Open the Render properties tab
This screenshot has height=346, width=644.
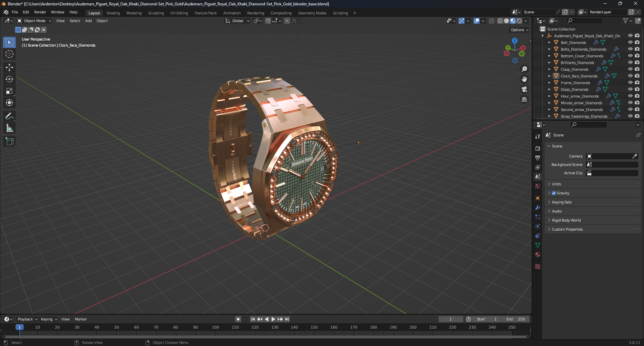pos(538,148)
